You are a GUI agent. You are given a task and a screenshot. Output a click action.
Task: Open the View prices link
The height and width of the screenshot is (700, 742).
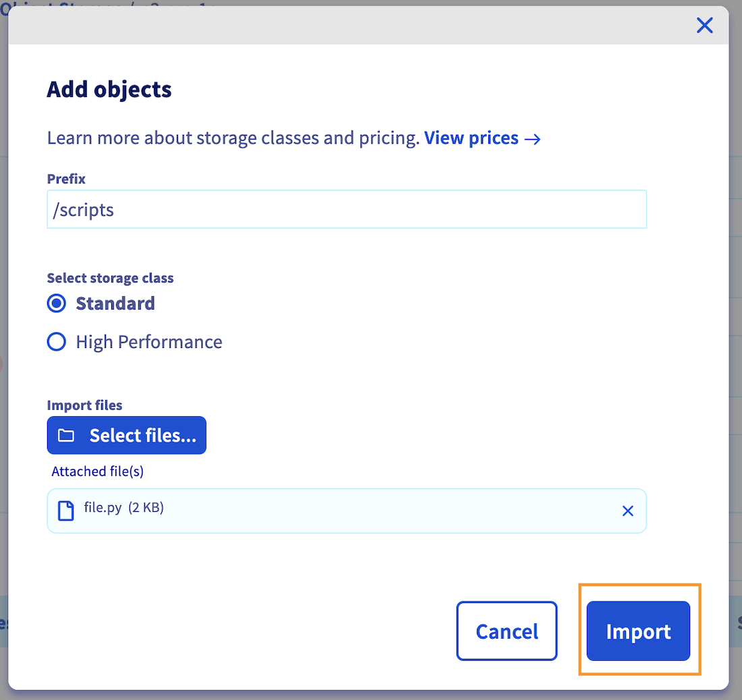click(471, 138)
